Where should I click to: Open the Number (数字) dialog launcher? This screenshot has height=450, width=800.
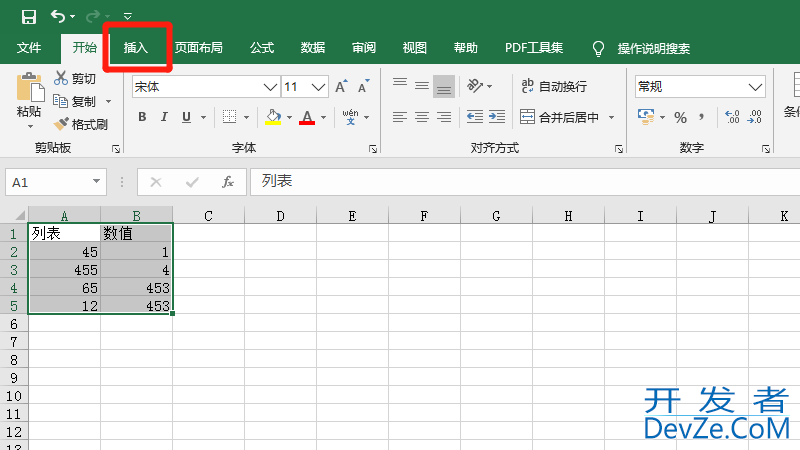(766, 149)
